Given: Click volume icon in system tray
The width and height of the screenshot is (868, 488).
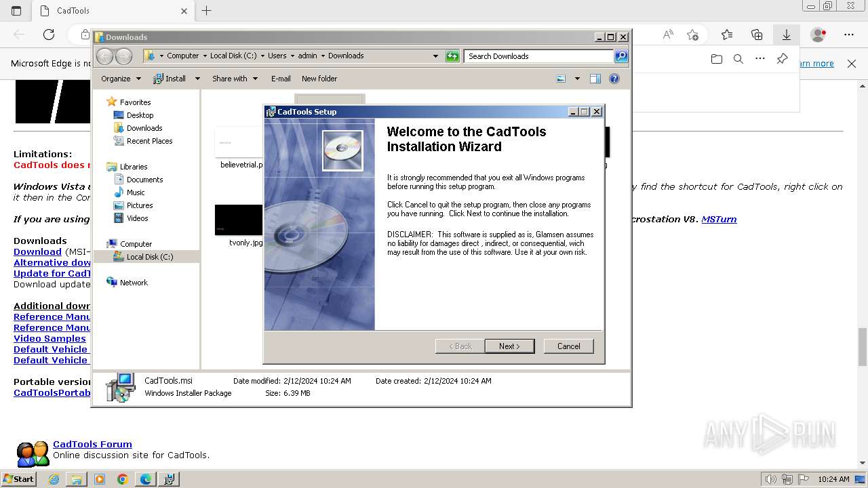Looking at the screenshot, I should pos(770,479).
